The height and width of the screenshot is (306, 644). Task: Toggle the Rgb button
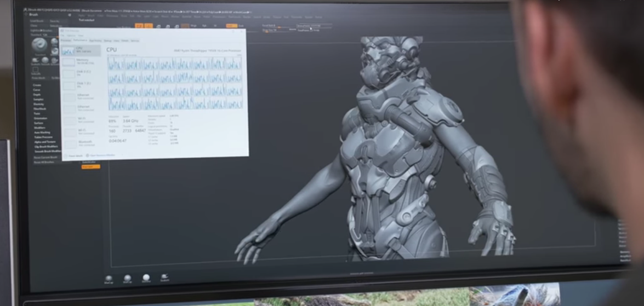[204, 26]
